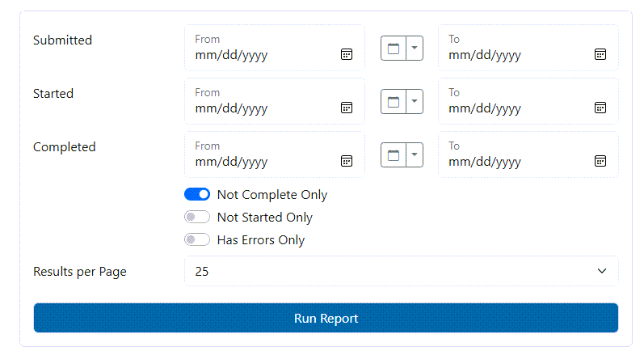The height and width of the screenshot is (351, 644).
Task: Expand the Submitted date range preset arrow
Action: 415,49
